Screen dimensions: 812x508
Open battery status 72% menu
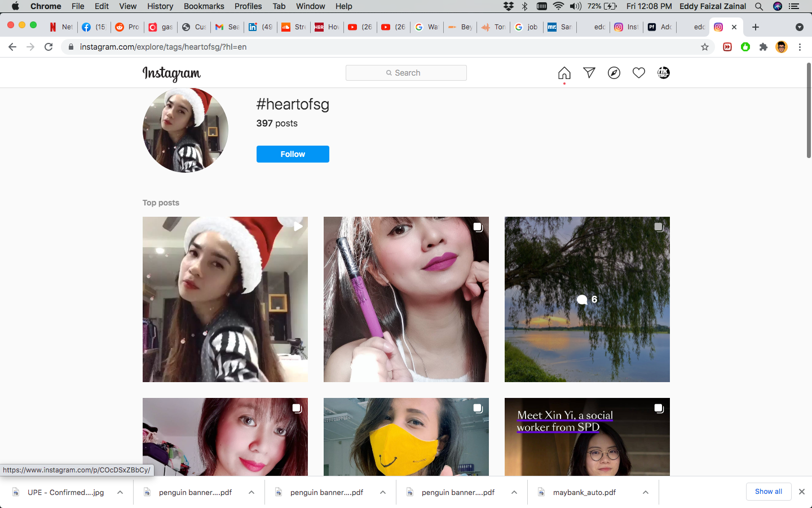coord(602,6)
